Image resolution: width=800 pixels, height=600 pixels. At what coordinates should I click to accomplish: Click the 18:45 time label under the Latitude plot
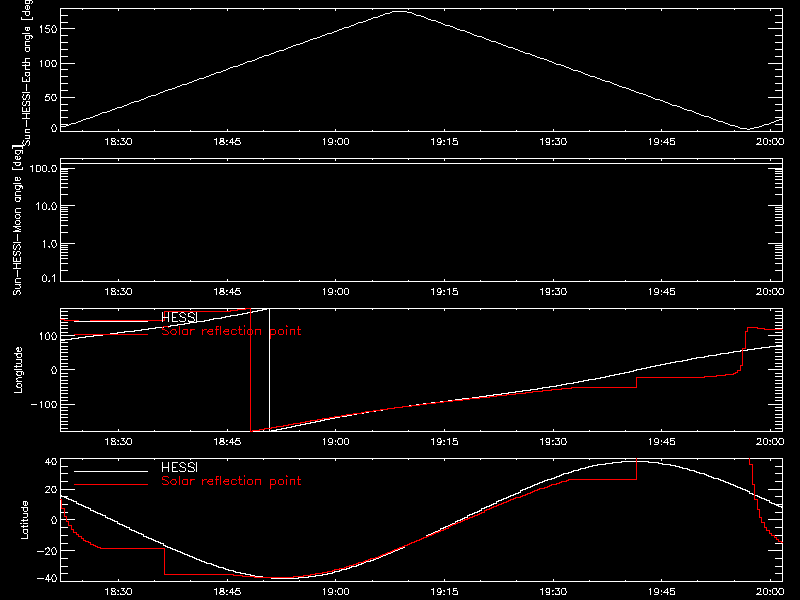pyautogui.click(x=227, y=592)
